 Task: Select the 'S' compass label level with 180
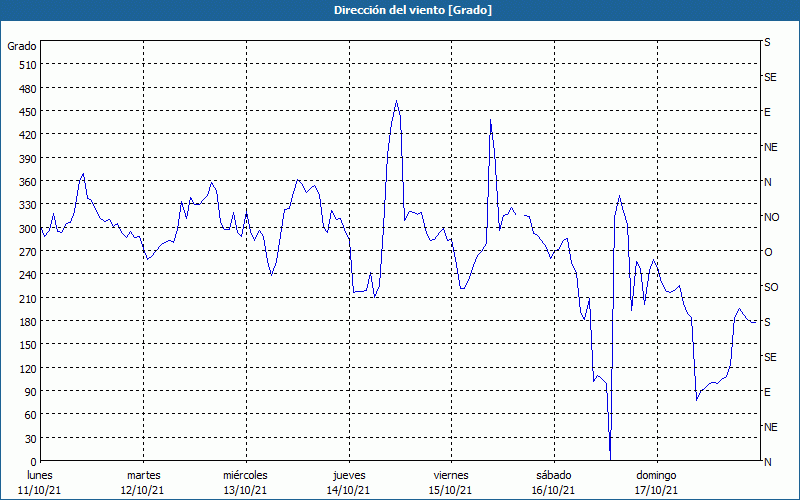pos(767,322)
